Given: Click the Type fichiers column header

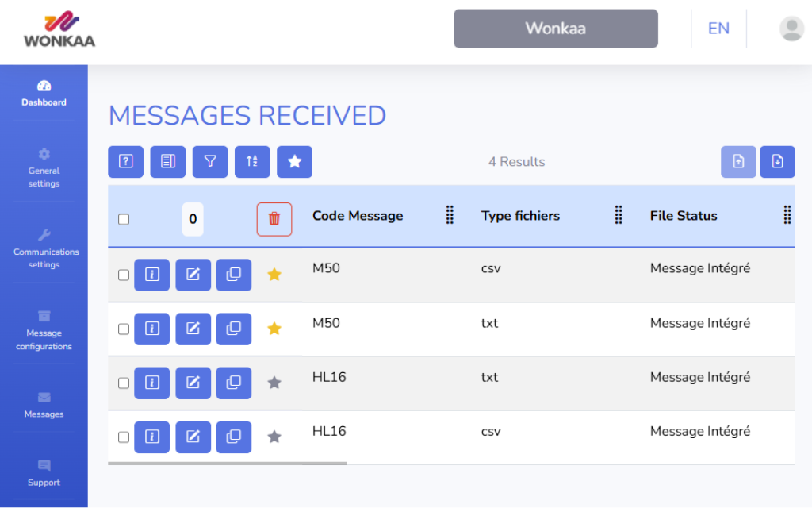Looking at the screenshot, I should tap(520, 216).
